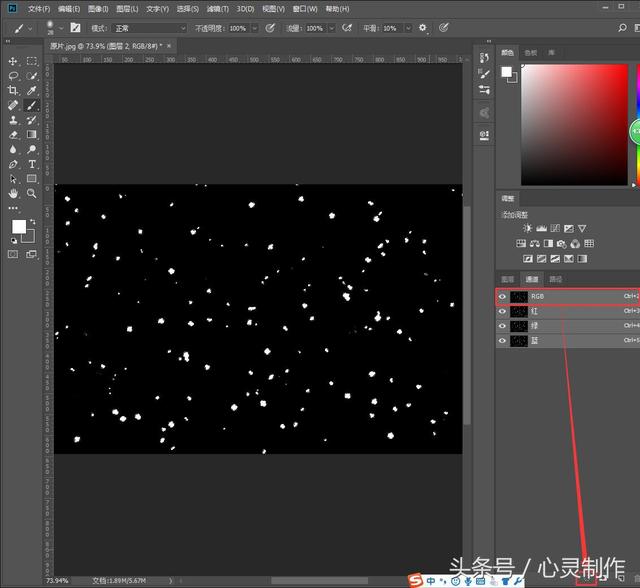Viewport: 640px width, 588px height.
Task: Expand the 流量 flow value dropdown
Action: click(x=328, y=28)
